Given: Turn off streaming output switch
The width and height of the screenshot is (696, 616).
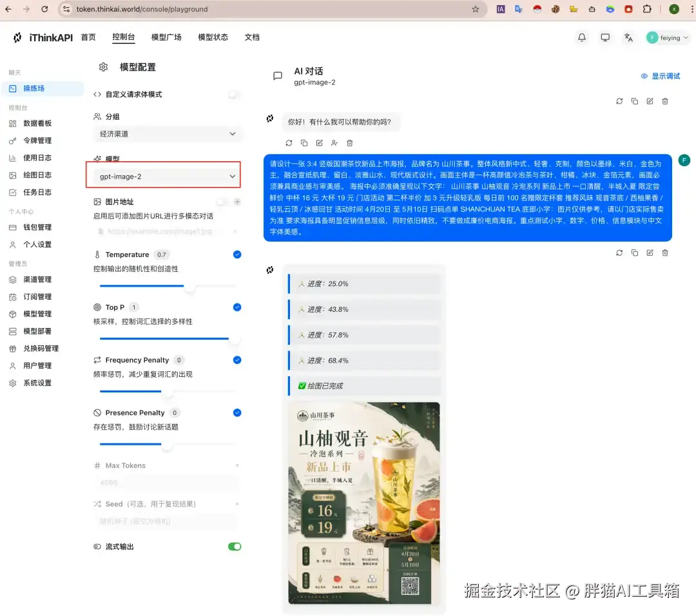Looking at the screenshot, I should tap(235, 547).
